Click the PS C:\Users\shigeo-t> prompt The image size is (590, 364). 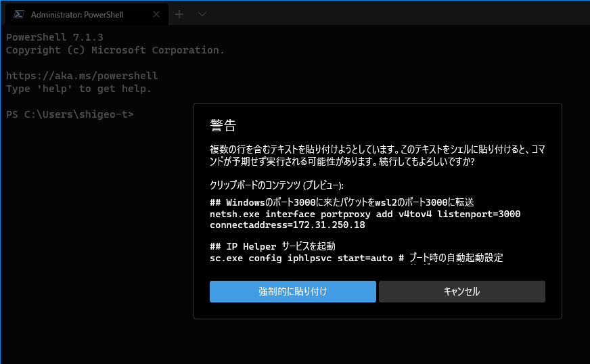[70, 114]
